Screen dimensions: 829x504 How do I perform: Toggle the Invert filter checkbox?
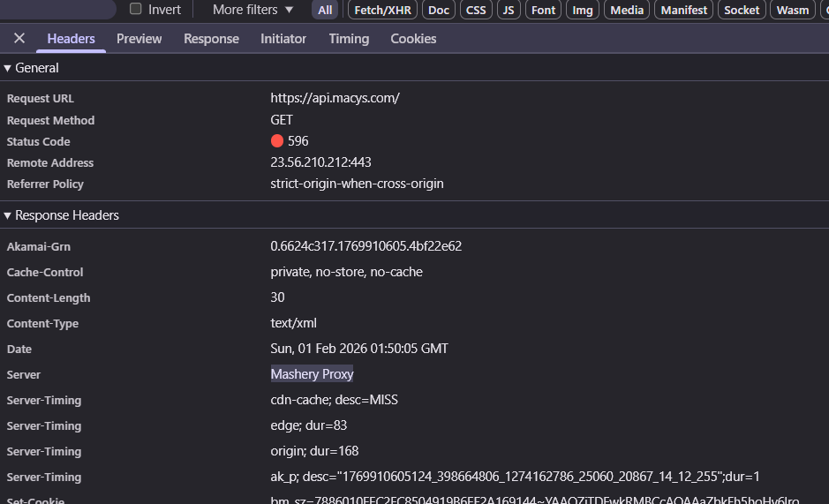pos(136,10)
